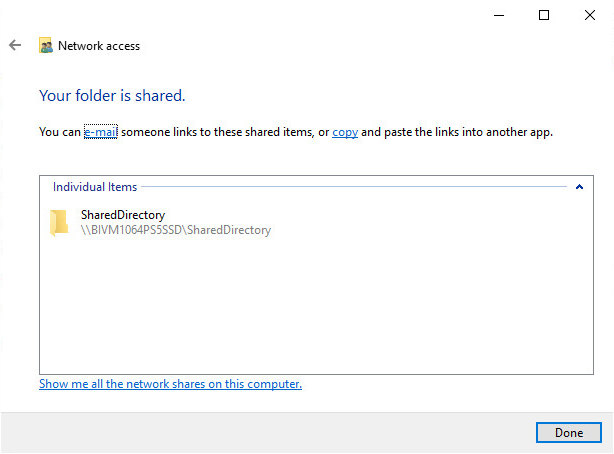Select the SharedDirectory folder icon
This screenshot has height=454, width=614.
(x=60, y=223)
